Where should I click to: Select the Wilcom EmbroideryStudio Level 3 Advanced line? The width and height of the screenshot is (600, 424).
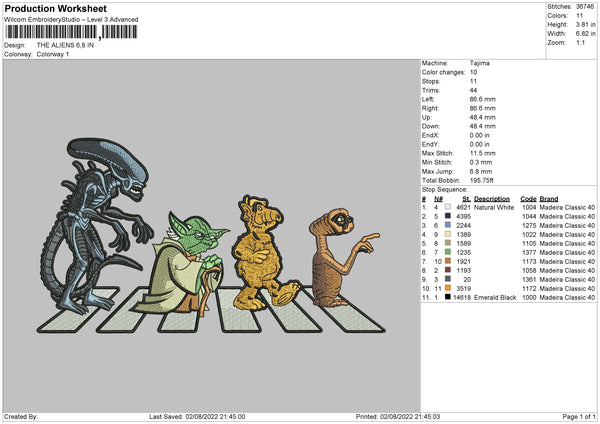pyautogui.click(x=71, y=20)
